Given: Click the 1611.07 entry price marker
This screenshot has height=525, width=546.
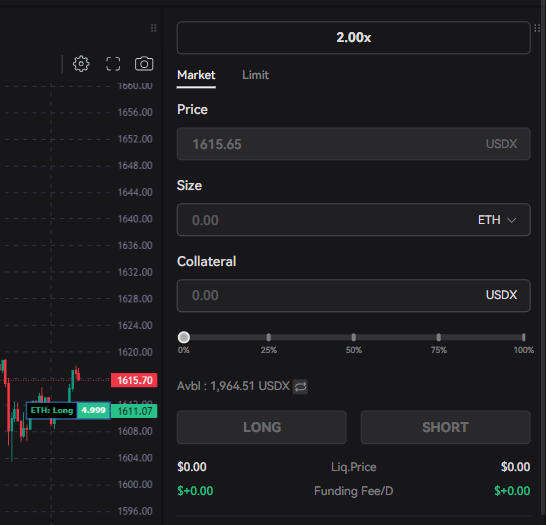Looking at the screenshot, I should tap(134, 411).
